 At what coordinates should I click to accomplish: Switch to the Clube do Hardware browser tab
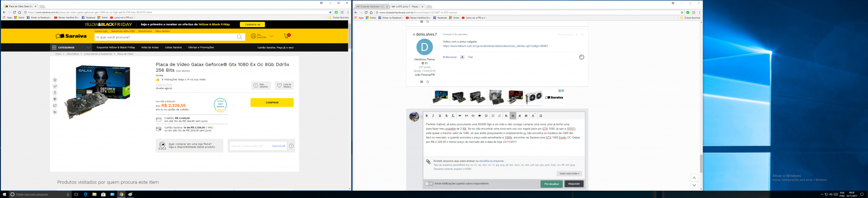(x=372, y=6)
